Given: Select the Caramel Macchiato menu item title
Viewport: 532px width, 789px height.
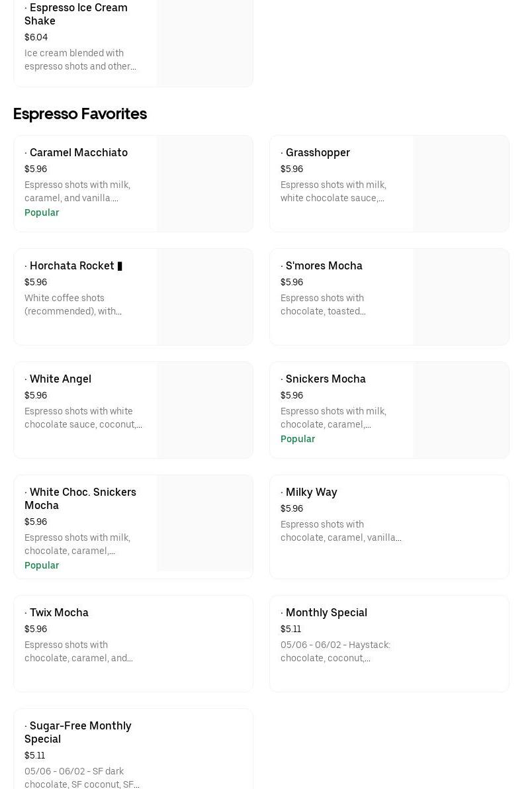Looking at the screenshot, I should [x=78, y=152].
